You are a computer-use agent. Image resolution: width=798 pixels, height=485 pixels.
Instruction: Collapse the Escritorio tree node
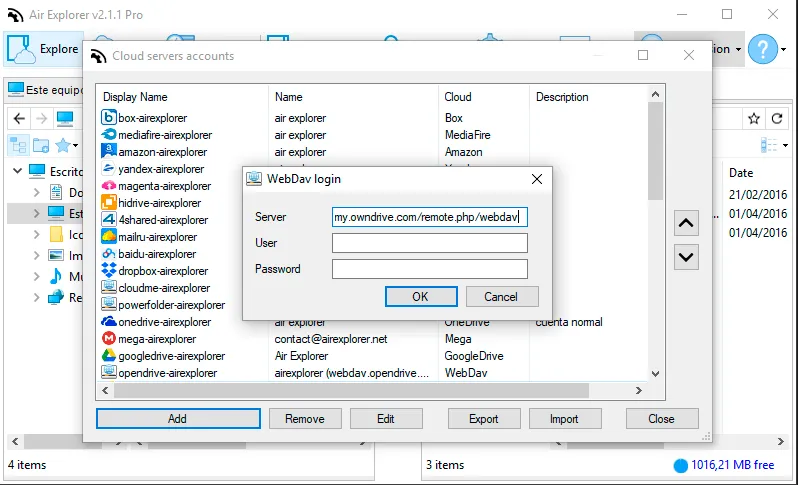[18, 170]
